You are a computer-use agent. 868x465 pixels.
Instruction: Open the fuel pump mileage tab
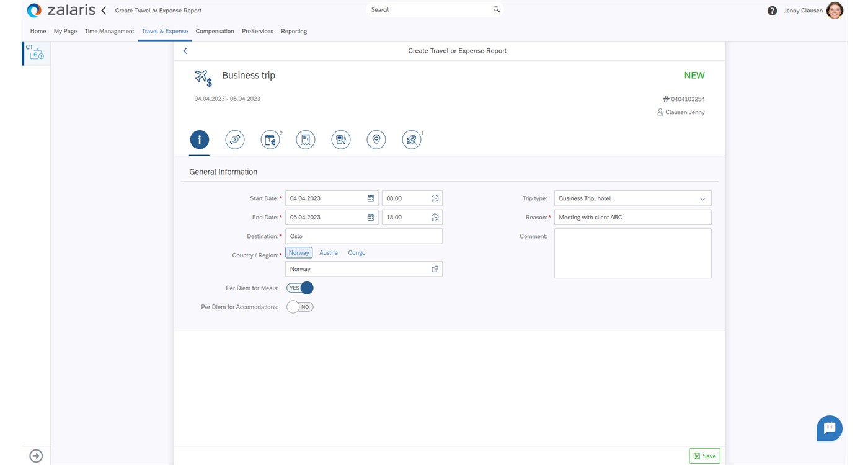341,139
